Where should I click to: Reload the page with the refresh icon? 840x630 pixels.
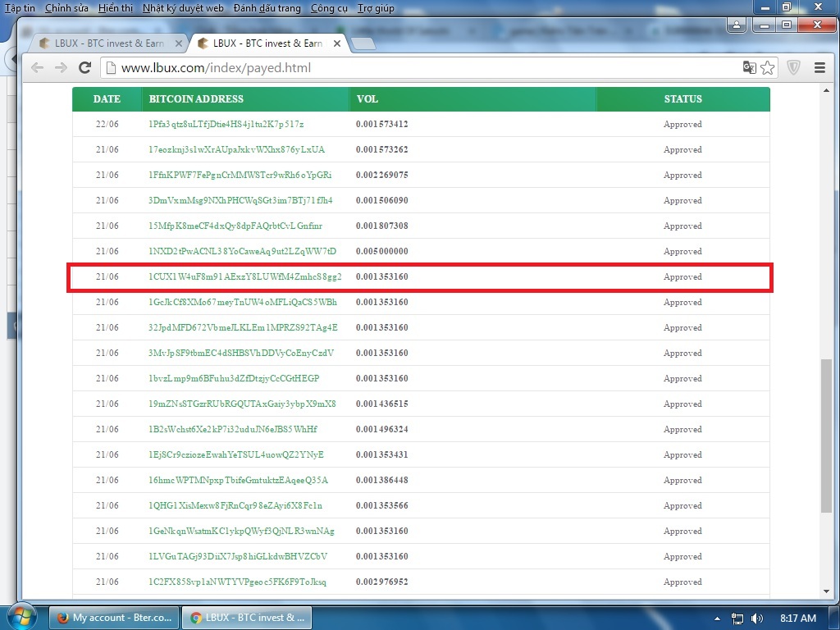(x=84, y=67)
